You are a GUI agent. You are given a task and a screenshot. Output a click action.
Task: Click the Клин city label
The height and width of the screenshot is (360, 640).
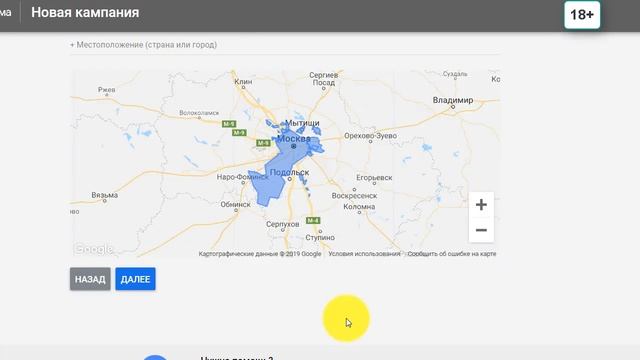point(243,82)
